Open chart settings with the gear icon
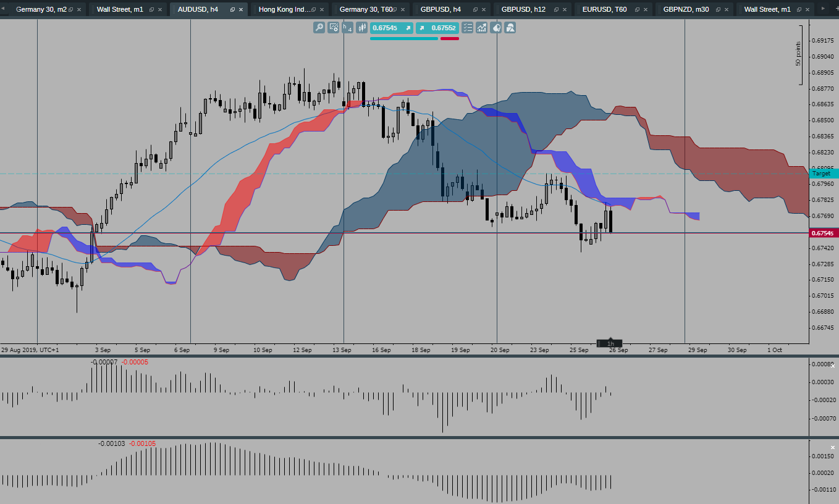The image size is (839, 504). (x=334, y=28)
